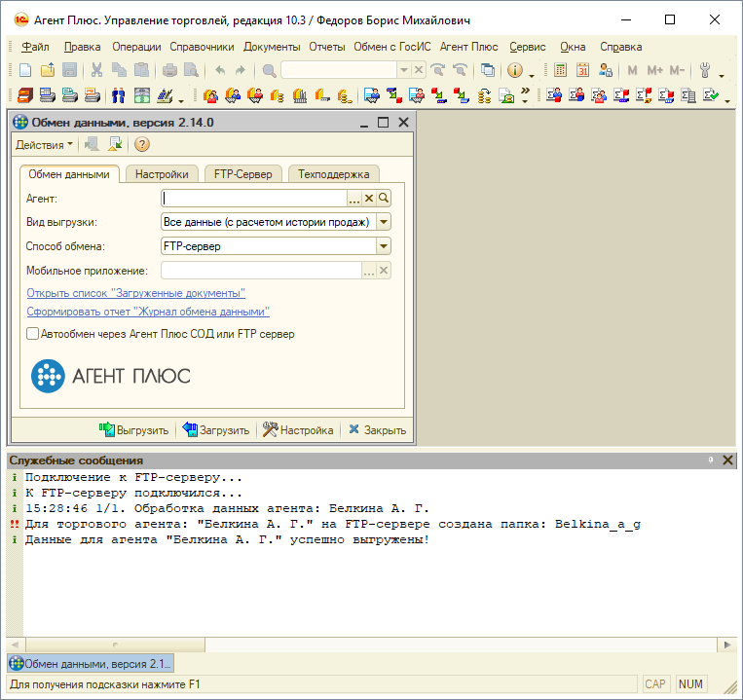Viewport: 743px width, 700px height.
Task: Click the help question mark icon
Action: [x=141, y=144]
